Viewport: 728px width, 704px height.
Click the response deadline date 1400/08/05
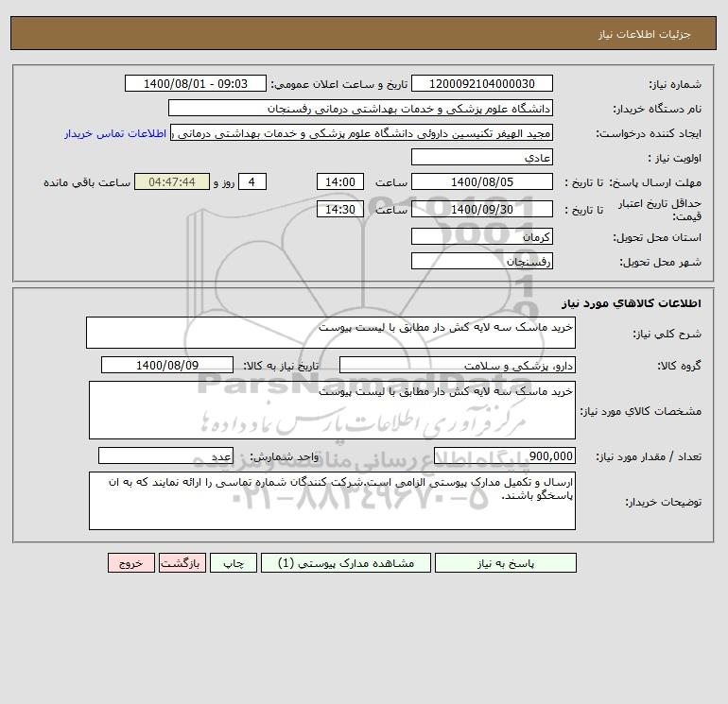point(482,182)
